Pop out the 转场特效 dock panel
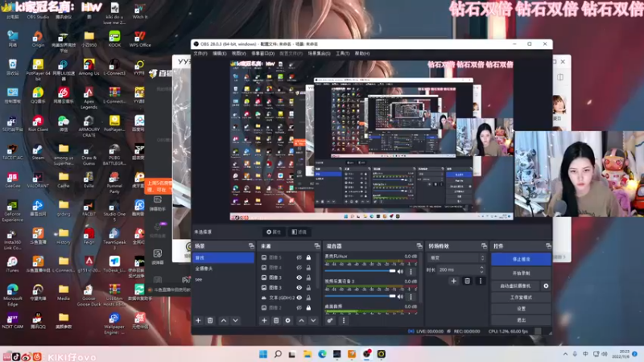The height and width of the screenshot is (362, 644). (x=484, y=246)
